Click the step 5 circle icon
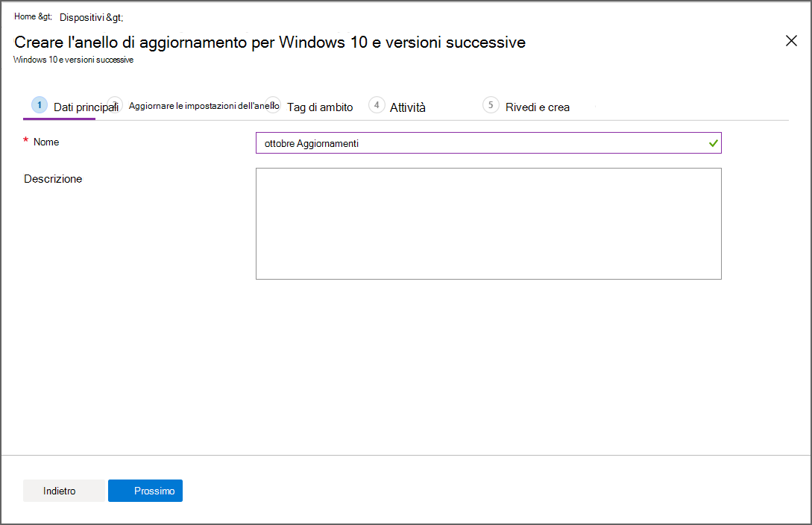Screen dimensions: 812x525 (x=491, y=105)
